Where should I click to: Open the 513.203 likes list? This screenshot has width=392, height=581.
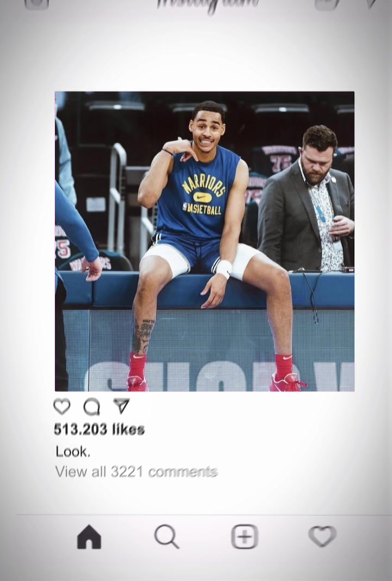[x=99, y=429]
